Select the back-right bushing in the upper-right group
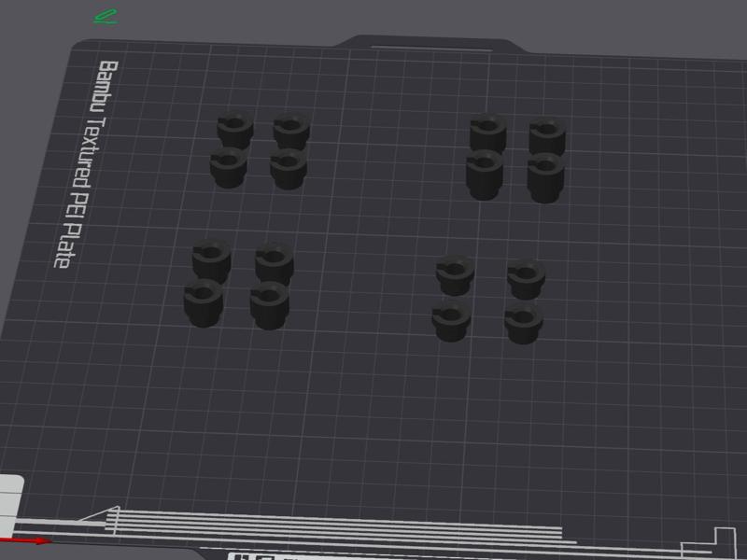 tap(547, 135)
